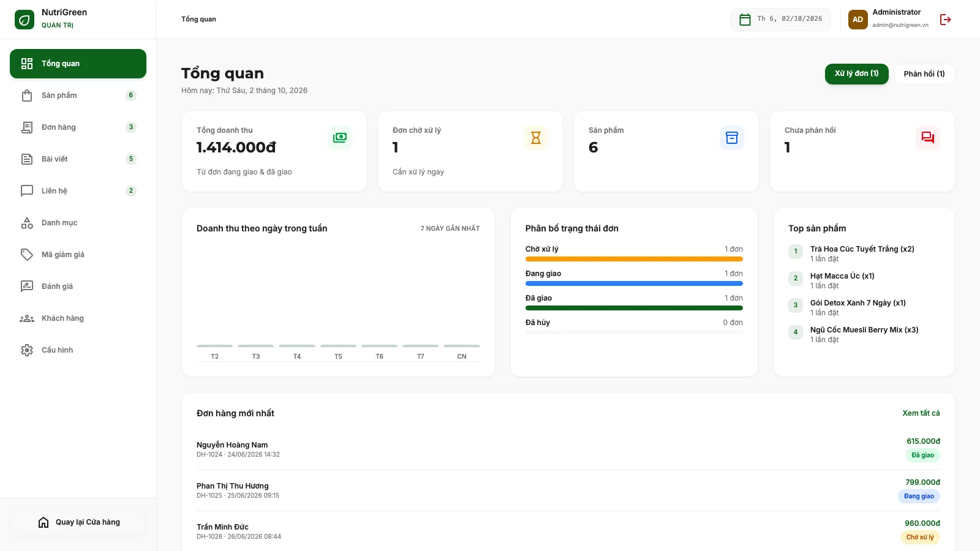Open the Sản phẩm sidebar menu

(x=78, y=96)
